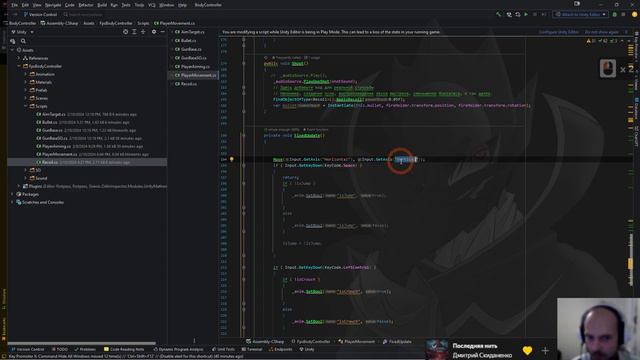Click the green debug bug icon

pos(615,14)
